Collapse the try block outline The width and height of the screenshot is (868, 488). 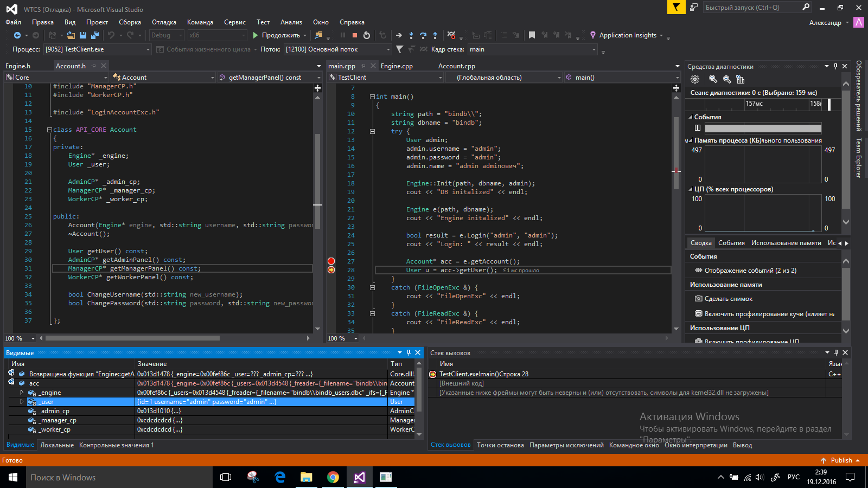coord(372,131)
